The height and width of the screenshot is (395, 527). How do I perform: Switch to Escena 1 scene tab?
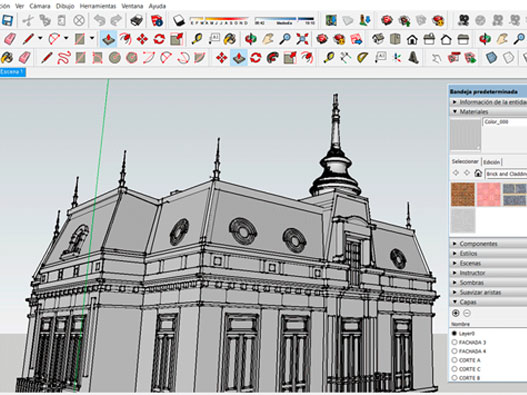click(12, 72)
